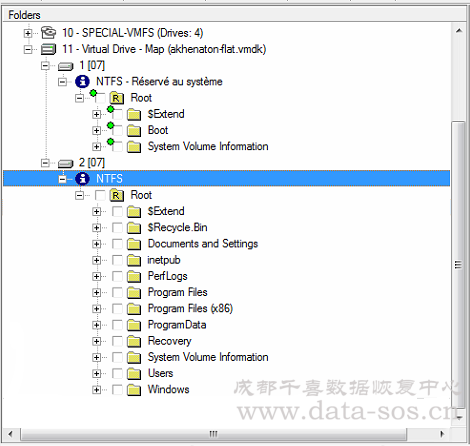Expand the Windows folder

coord(97,390)
